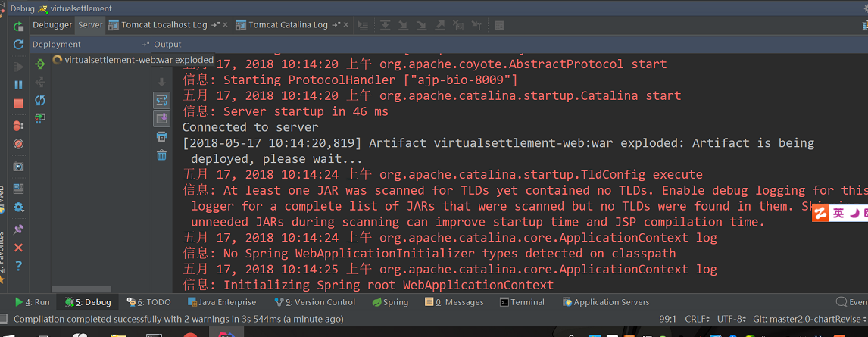Open the Application Servers tool window
This screenshot has width=868, height=337.
pyautogui.click(x=606, y=302)
